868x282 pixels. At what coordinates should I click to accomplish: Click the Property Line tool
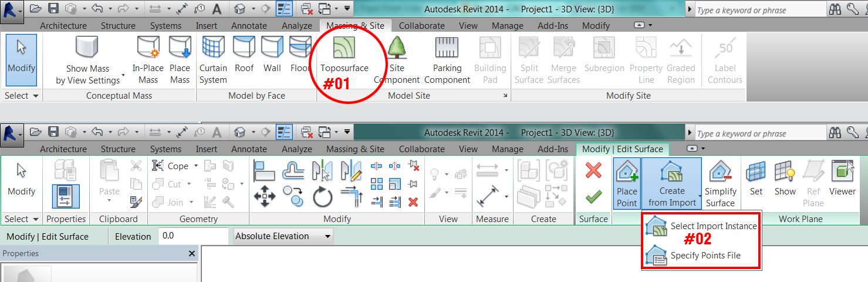pos(646,59)
